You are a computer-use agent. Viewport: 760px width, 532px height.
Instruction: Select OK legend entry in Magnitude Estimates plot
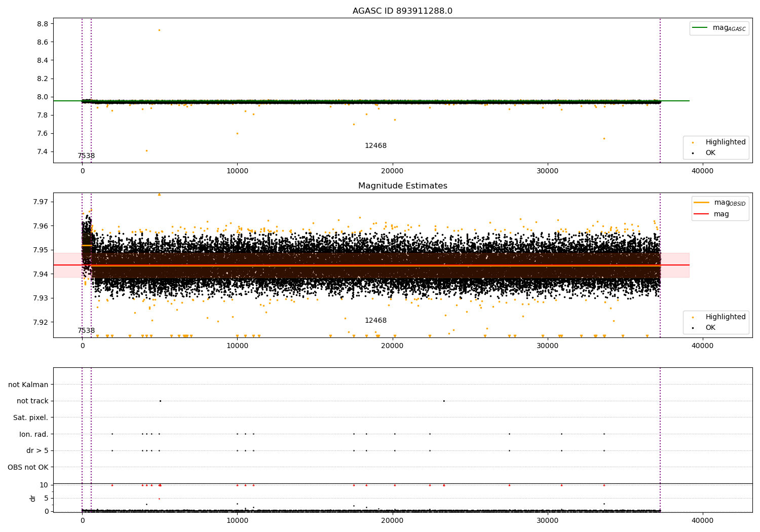click(710, 328)
